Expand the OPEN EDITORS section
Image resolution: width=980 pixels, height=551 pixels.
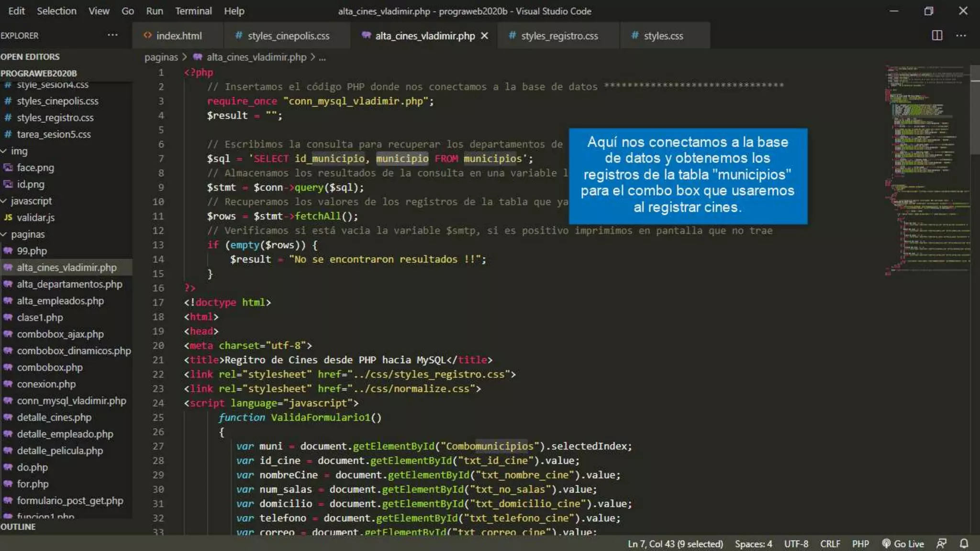point(30,57)
